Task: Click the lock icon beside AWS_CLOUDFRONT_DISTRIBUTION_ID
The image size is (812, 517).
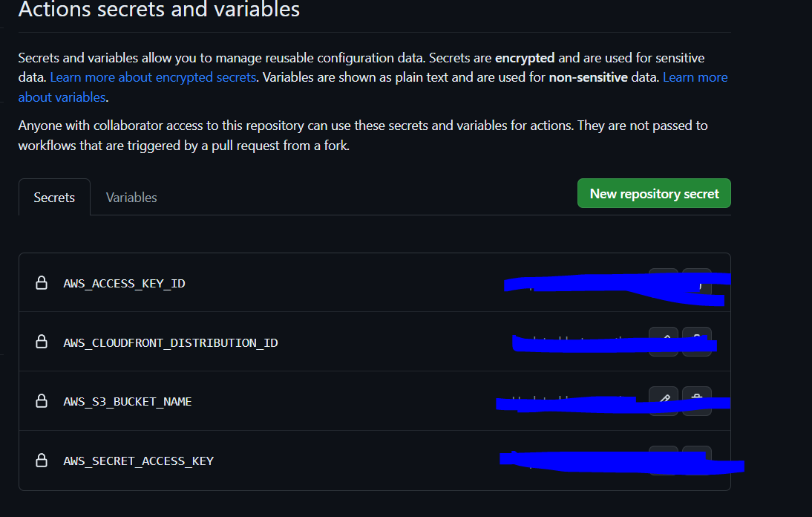Action: point(41,342)
